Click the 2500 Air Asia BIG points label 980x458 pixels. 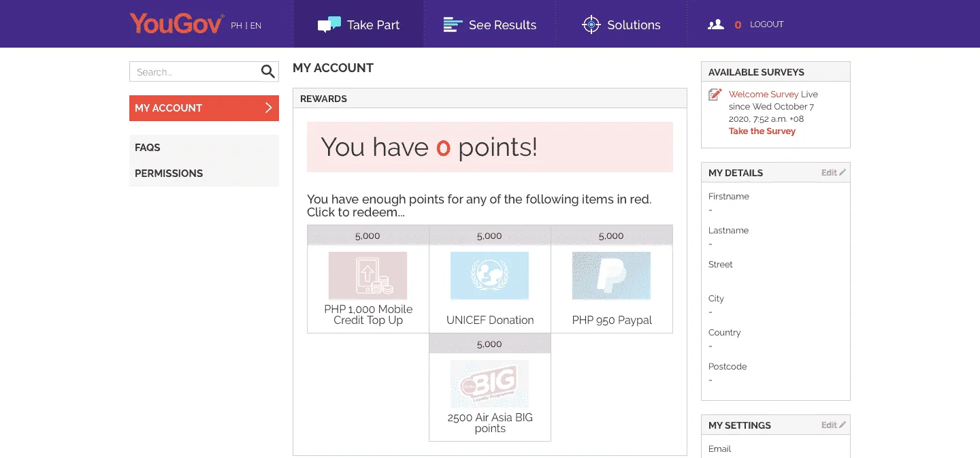pyautogui.click(x=490, y=423)
